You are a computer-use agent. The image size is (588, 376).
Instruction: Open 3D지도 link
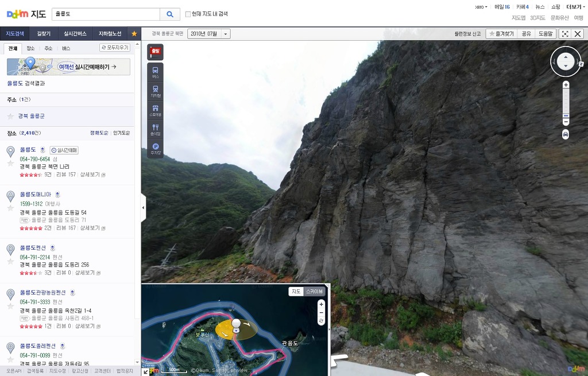click(x=537, y=18)
